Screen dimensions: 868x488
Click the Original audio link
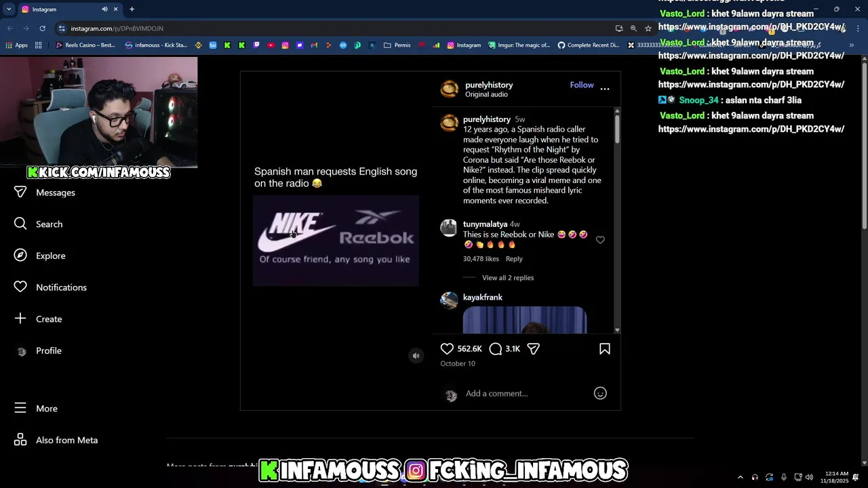pyautogui.click(x=486, y=94)
